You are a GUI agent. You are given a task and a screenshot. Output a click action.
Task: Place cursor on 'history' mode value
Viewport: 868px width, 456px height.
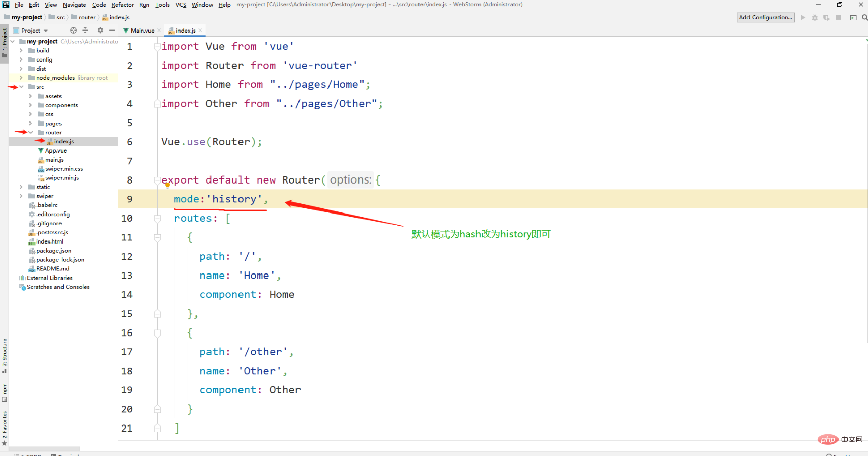tap(234, 199)
